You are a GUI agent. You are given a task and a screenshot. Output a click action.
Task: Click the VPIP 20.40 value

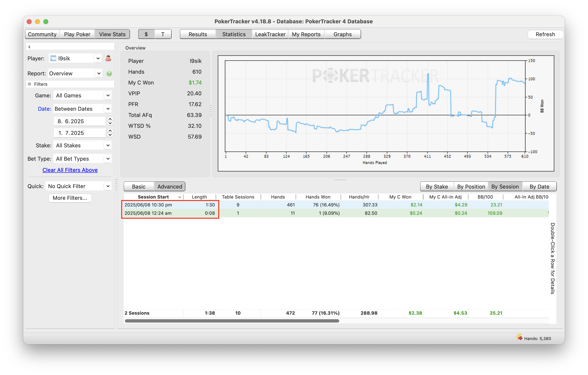(194, 93)
